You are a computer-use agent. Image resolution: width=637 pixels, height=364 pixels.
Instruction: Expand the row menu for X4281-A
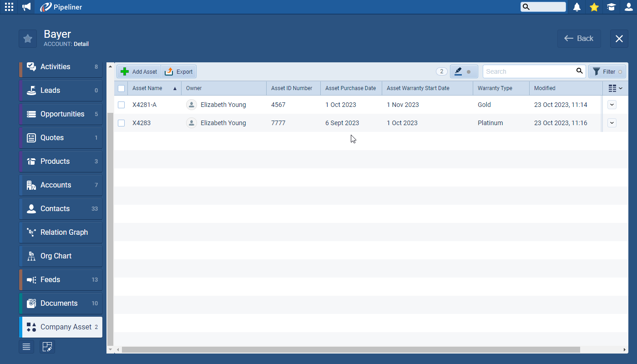[x=612, y=105]
